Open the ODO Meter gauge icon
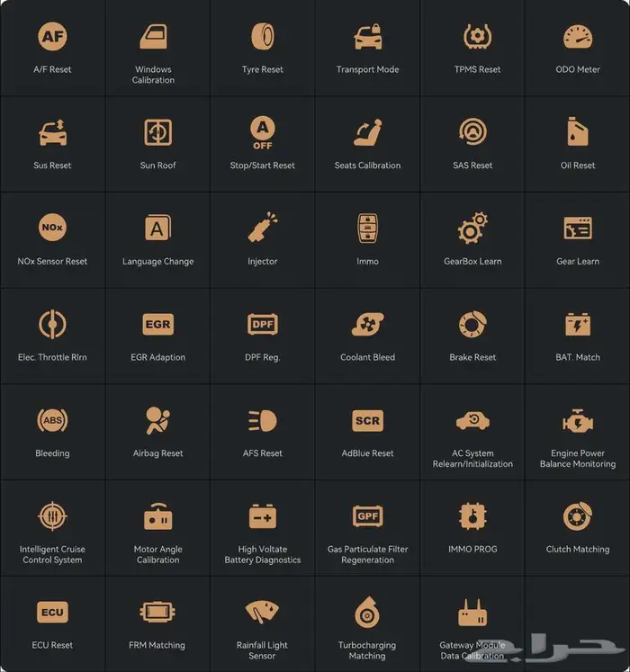Screen dimensions: 630x672 [x=578, y=37]
